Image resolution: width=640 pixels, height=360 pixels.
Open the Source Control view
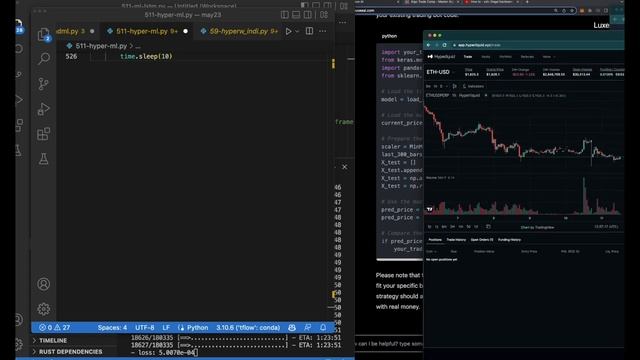click(x=43, y=84)
